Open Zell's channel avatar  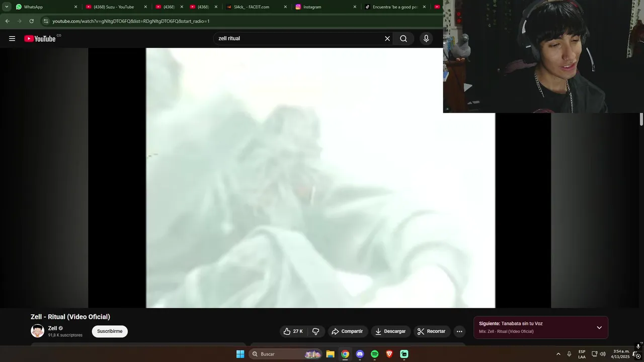coord(38,331)
